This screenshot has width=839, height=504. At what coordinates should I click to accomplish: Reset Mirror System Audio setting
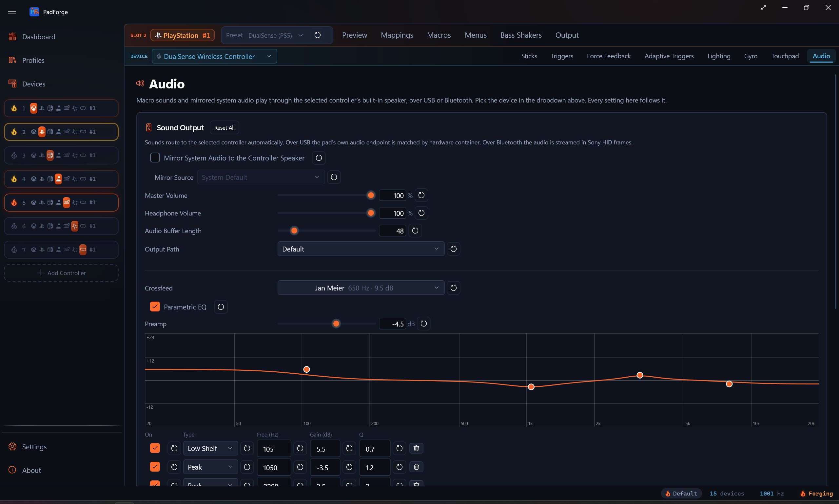319,158
